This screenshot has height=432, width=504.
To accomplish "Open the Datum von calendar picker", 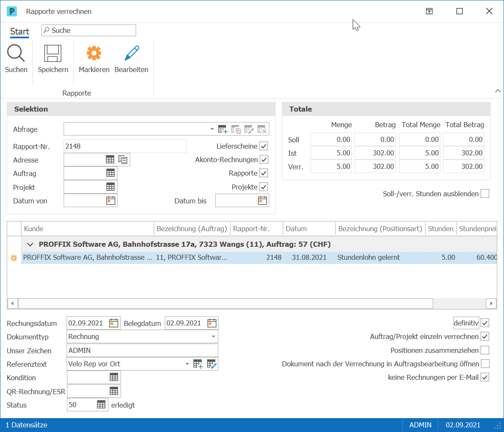I will (x=110, y=200).
